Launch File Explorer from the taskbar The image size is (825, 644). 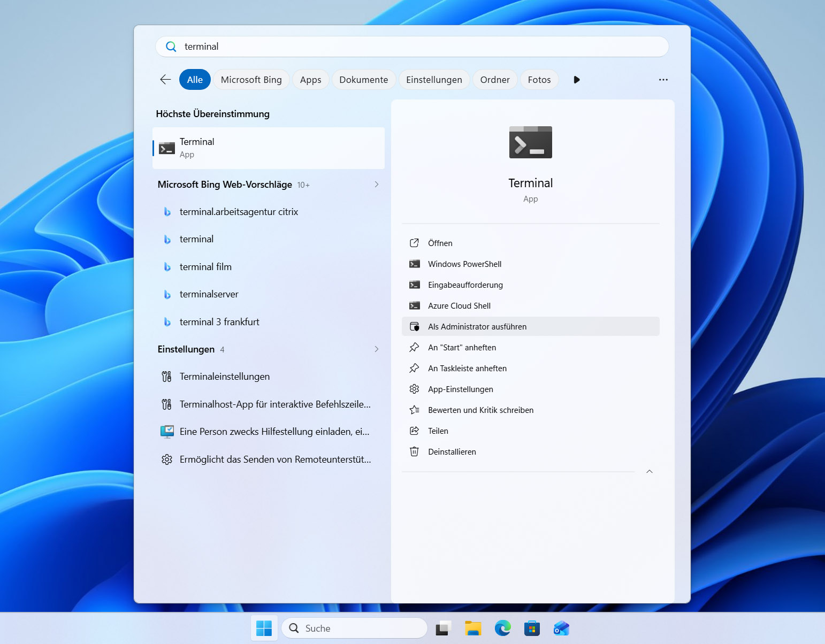point(473,628)
